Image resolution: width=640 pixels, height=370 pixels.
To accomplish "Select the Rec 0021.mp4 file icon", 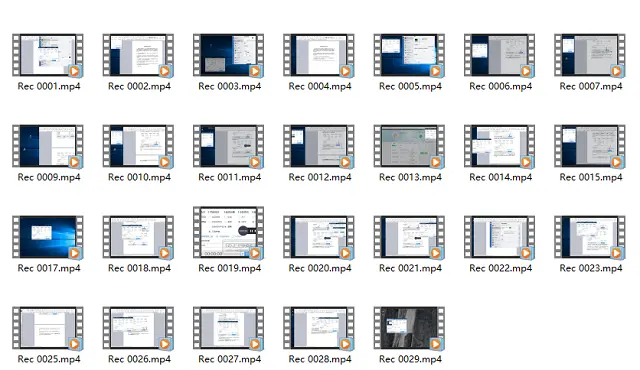I will [x=409, y=237].
